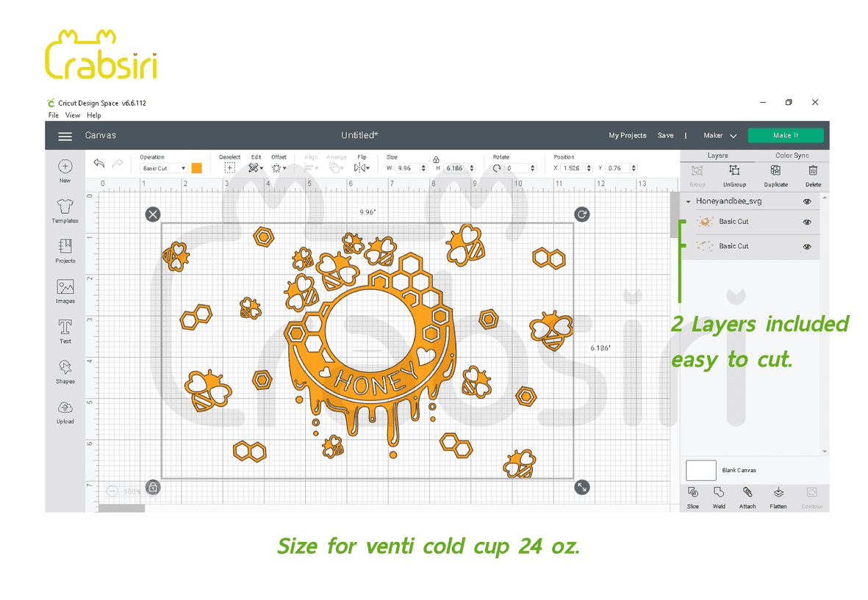Viewport: 868px width, 600px height.
Task: Hide the Honeyandbee_svg group layer
Action: tap(807, 201)
